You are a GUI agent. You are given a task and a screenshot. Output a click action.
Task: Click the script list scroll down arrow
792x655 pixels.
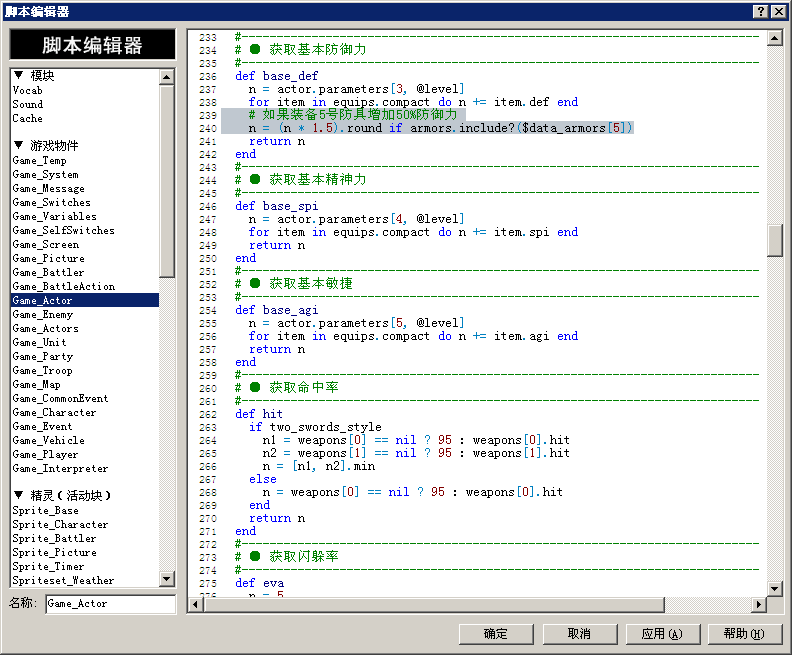point(166,578)
